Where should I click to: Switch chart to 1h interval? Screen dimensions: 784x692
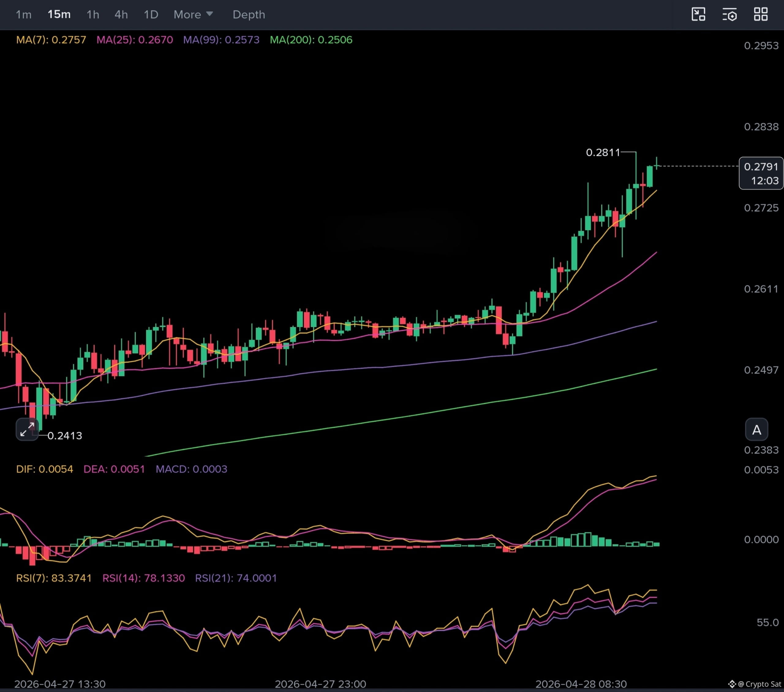[x=93, y=15]
